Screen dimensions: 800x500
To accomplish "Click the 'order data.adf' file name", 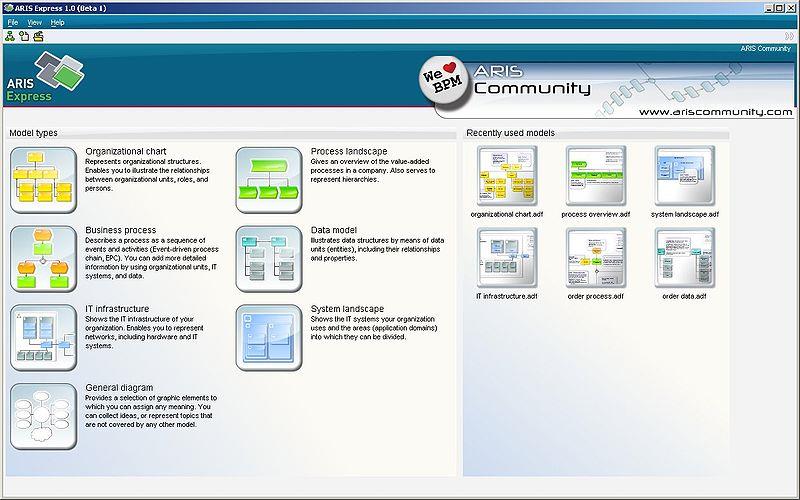I will [x=684, y=296].
